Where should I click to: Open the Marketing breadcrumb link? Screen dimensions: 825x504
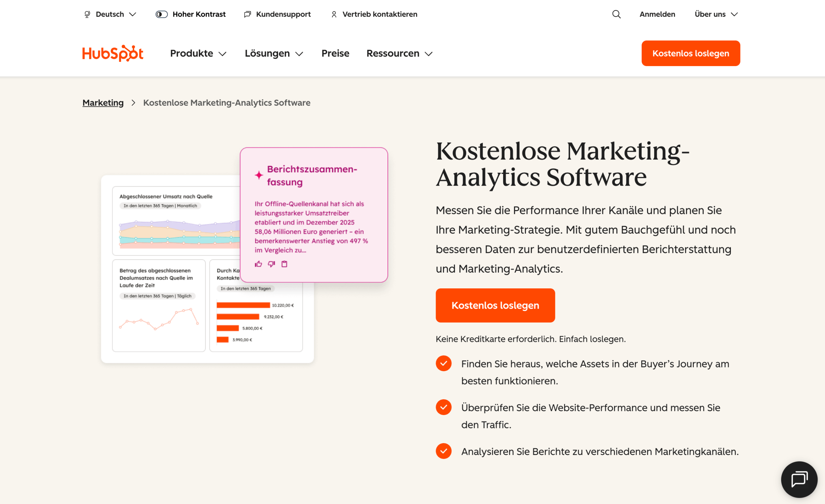pyautogui.click(x=103, y=102)
